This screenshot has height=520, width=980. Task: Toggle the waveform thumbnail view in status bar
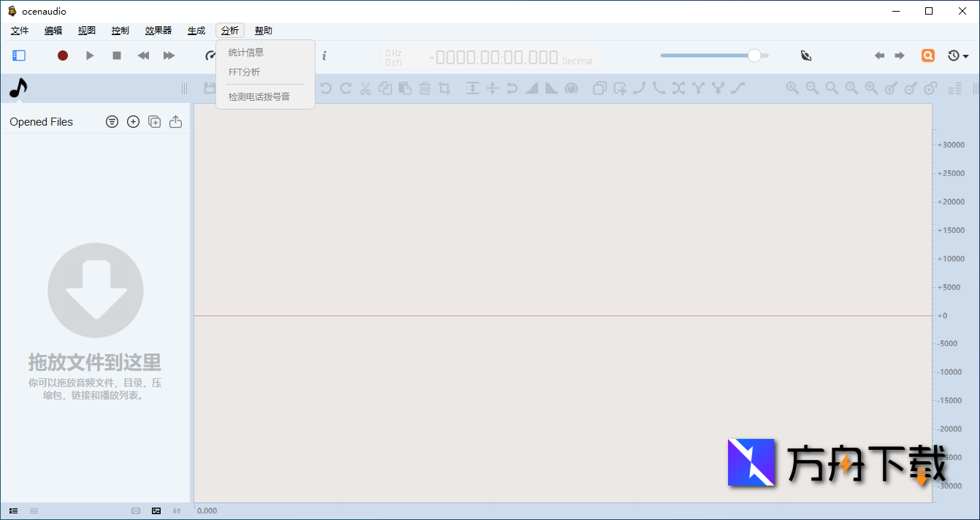coord(156,511)
